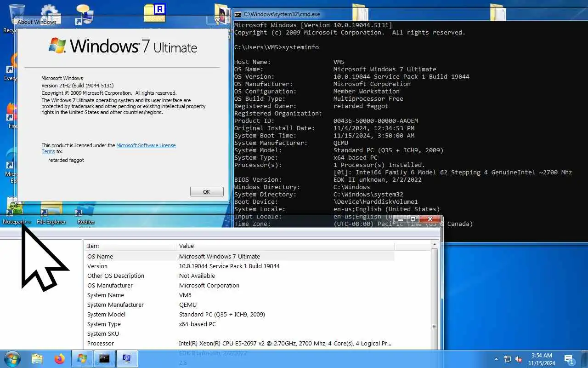Select the System Name row
588x368 pixels.
coord(240,295)
